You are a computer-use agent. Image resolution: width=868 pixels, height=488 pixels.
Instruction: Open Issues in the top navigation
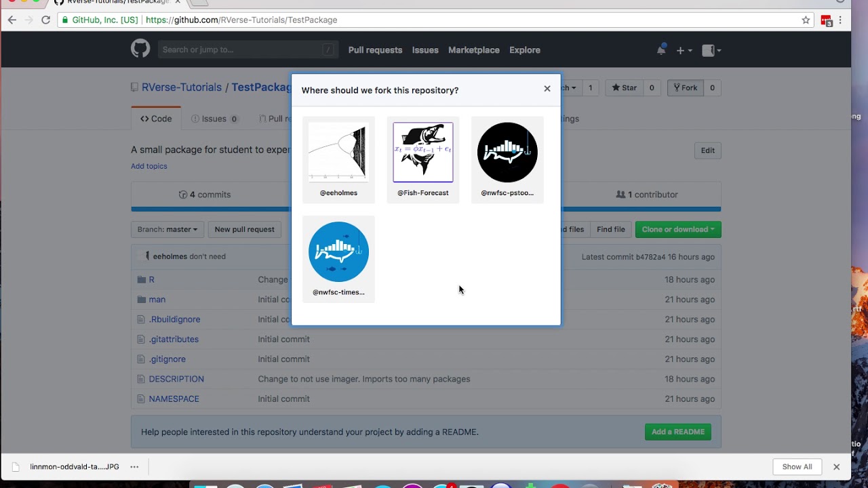click(425, 50)
